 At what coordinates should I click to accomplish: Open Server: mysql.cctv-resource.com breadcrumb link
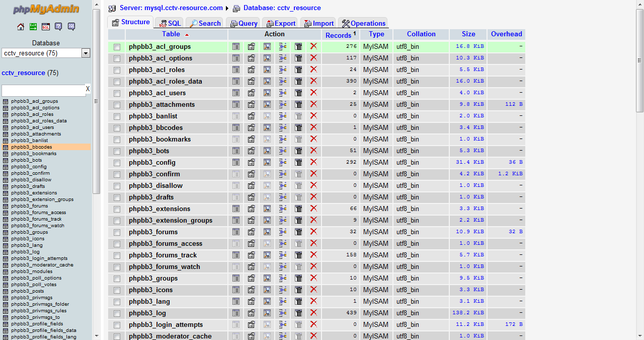point(171,8)
